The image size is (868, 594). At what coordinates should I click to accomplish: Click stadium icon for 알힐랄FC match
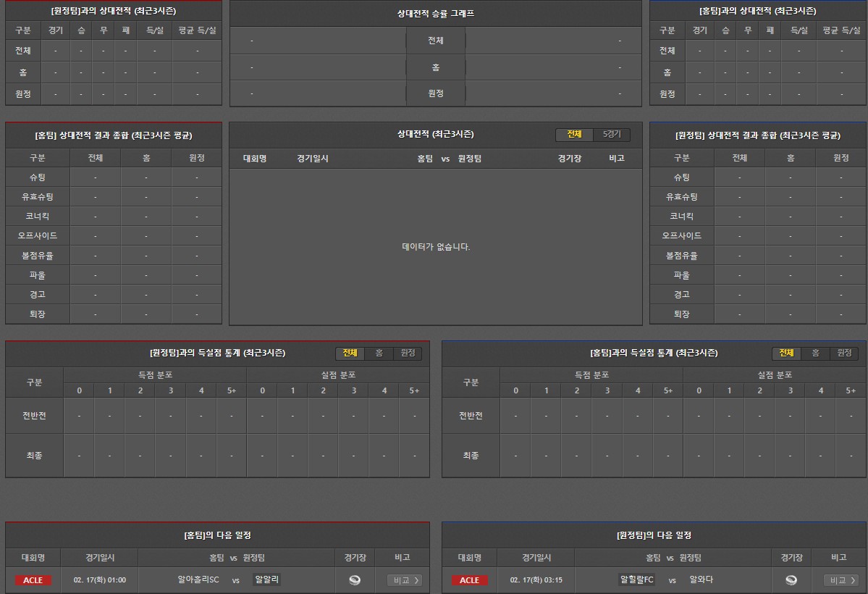(791, 580)
